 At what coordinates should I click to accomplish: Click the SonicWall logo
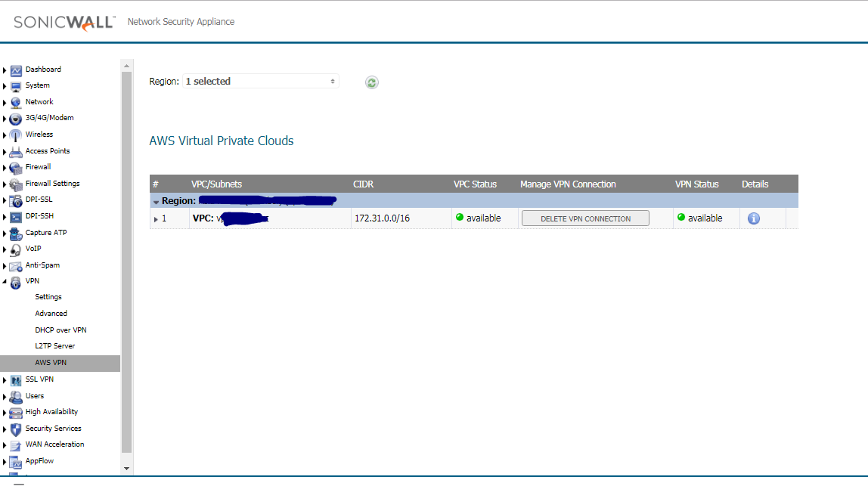[x=64, y=22]
